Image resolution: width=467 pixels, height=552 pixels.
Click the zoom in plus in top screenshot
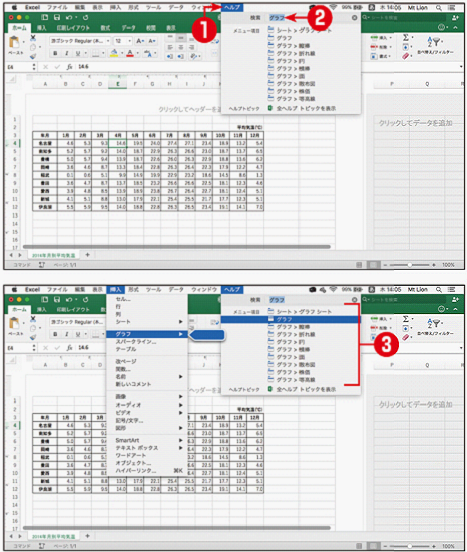tap(434, 265)
